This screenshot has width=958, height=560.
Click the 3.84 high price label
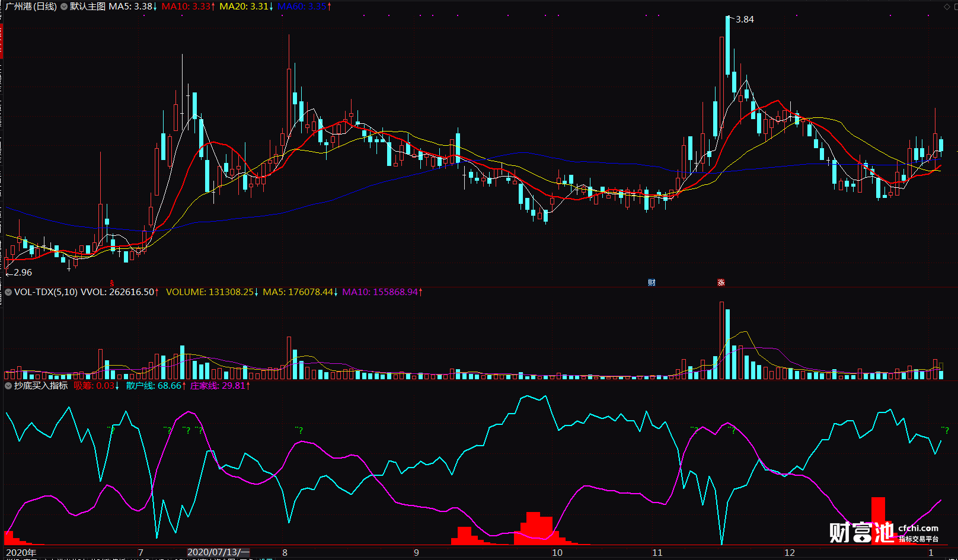pyautogui.click(x=745, y=20)
